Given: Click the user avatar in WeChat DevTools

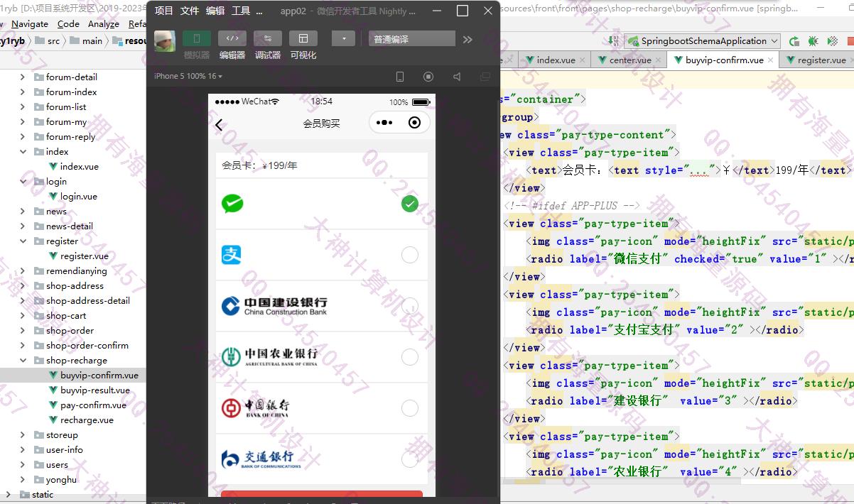Looking at the screenshot, I should point(165,41).
